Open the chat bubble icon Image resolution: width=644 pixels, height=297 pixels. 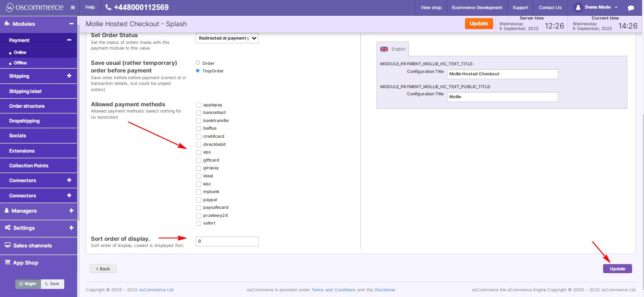pyautogui.click(x=631, y=8)
